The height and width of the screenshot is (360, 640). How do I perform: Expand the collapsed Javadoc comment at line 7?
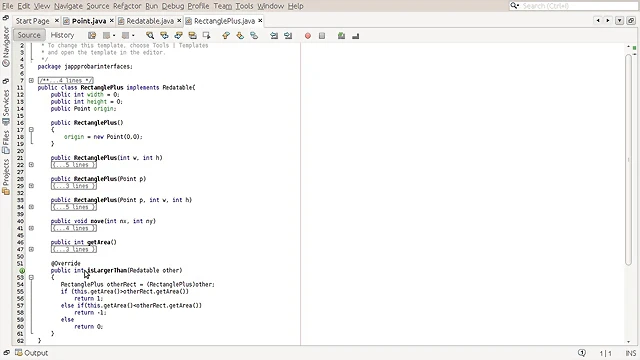pos(31,80)
